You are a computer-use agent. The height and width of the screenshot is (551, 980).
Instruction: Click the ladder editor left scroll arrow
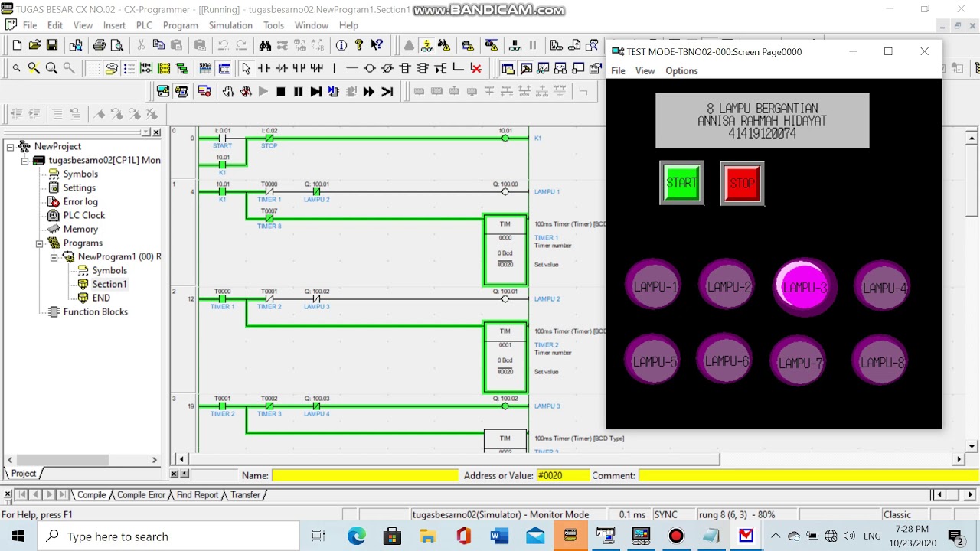click(182, 459)
